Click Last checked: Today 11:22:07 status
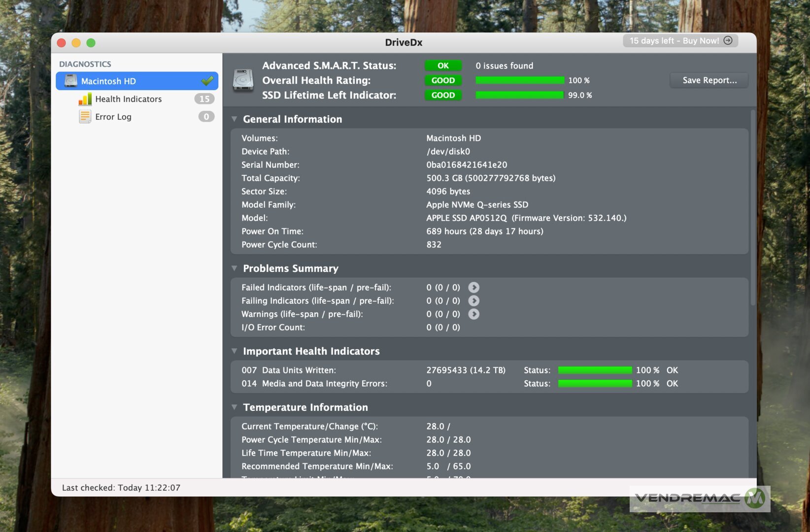The width and height of the screenshot is (810, 532). [x=121, y=488]
